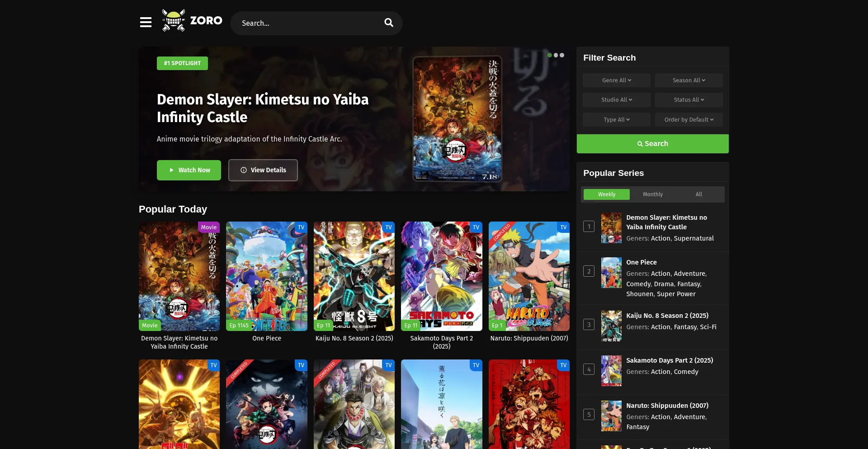The width and height of the screenshot is (868, 449).
Task: Expand the Genre All dropdown
Action: 616,80
